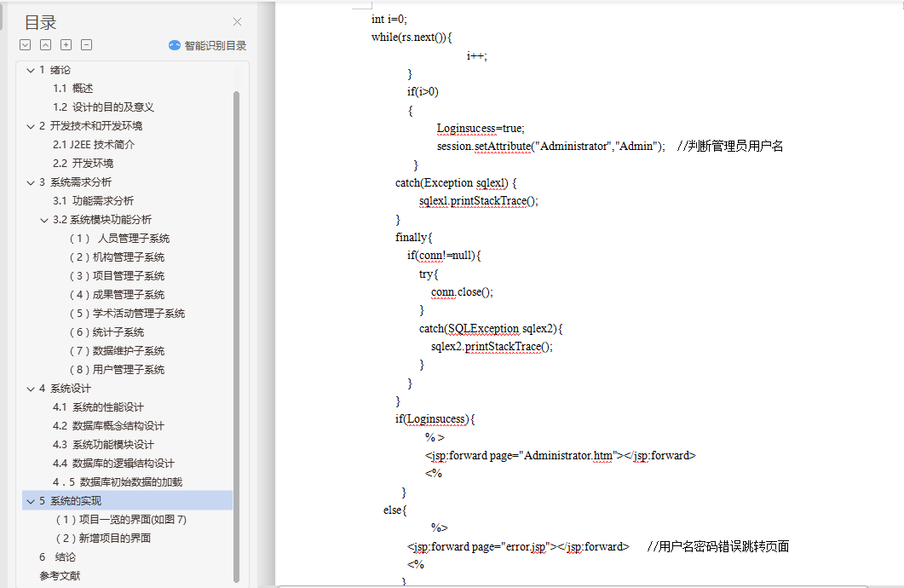
Task: Click 'catch(Exception sqlexl) {' line
Action: coord(456,182)
